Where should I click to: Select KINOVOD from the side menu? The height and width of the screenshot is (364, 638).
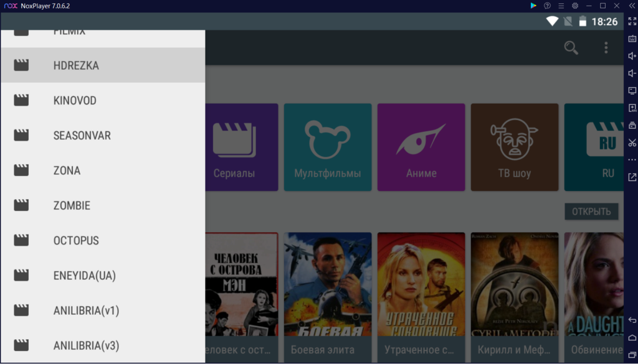click(103, 100)
